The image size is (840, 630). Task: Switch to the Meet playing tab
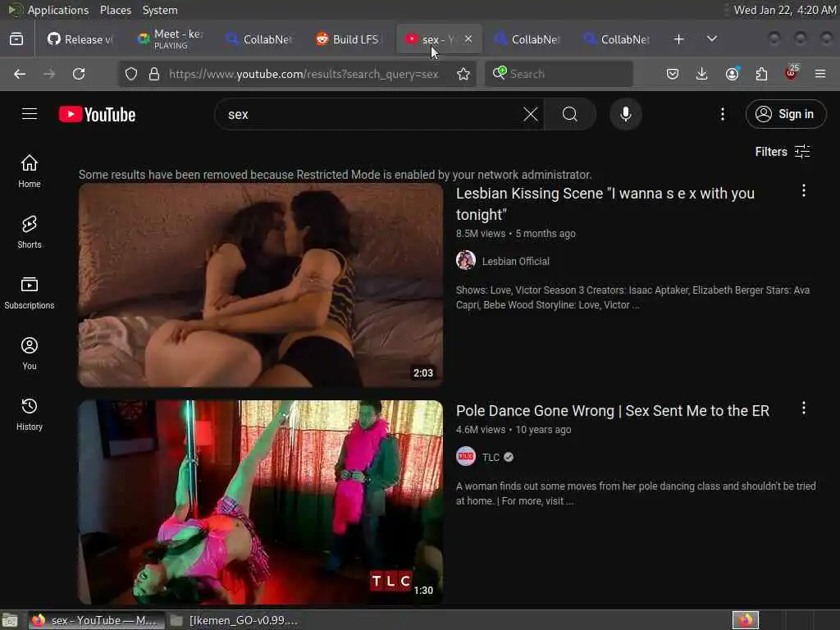[x=171, y=39]
